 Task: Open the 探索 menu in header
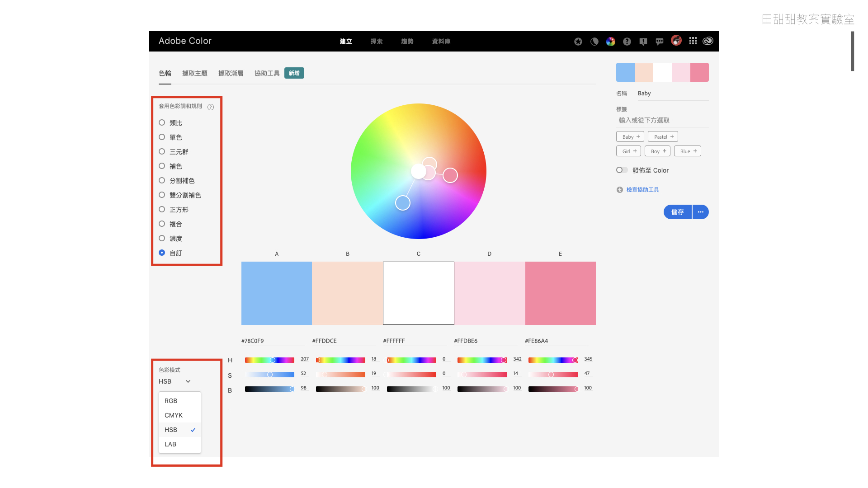(x=376, y=41)
